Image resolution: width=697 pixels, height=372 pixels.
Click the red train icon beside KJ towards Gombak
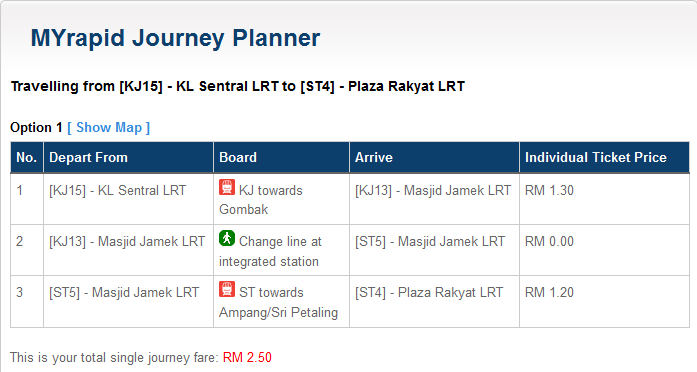point(227,187)
